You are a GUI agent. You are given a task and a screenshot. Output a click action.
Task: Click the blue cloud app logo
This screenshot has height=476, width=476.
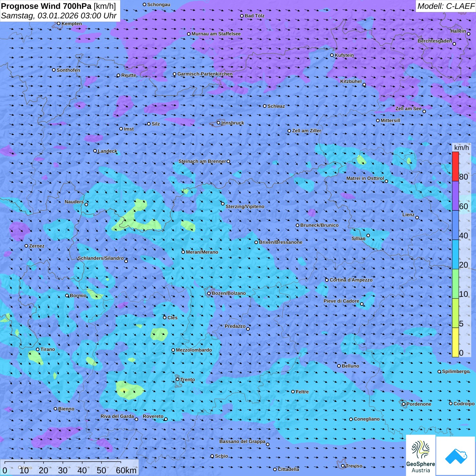tap(456, 456)
